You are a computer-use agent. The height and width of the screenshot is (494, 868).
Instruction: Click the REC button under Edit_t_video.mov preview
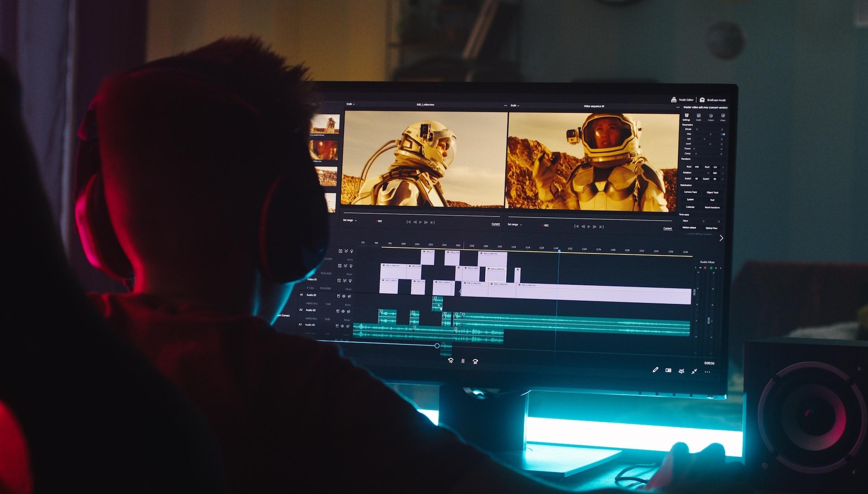(x=379, y=221)
